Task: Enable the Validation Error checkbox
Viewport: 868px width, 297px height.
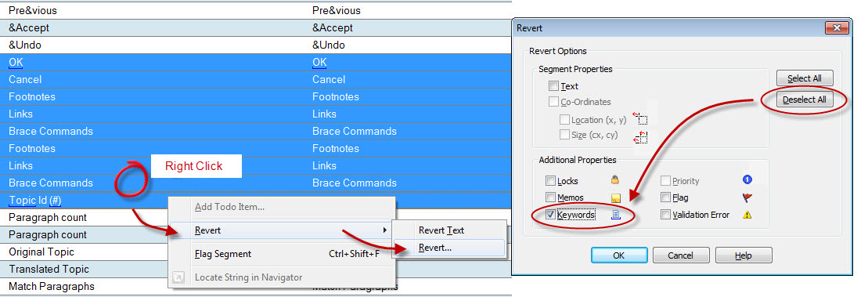Action: pos(665,215)
